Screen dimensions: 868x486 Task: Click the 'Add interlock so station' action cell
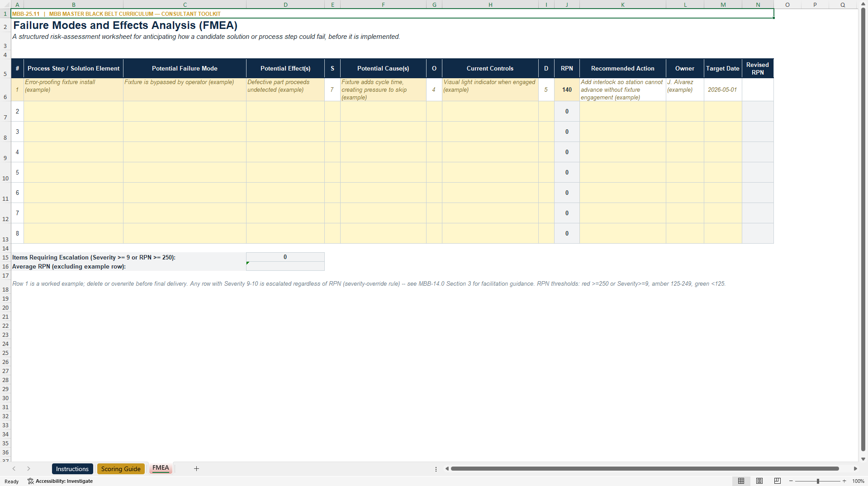(x=622, y=90)
